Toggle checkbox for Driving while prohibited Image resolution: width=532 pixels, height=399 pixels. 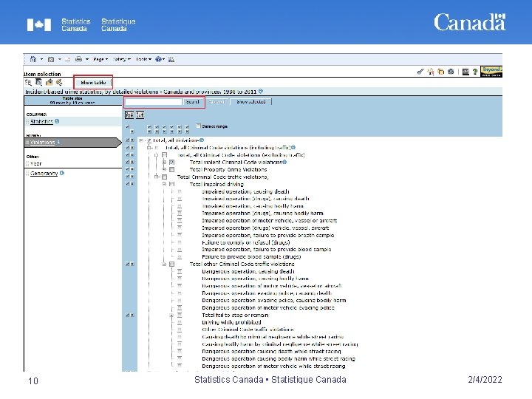[x=180, y=323]
